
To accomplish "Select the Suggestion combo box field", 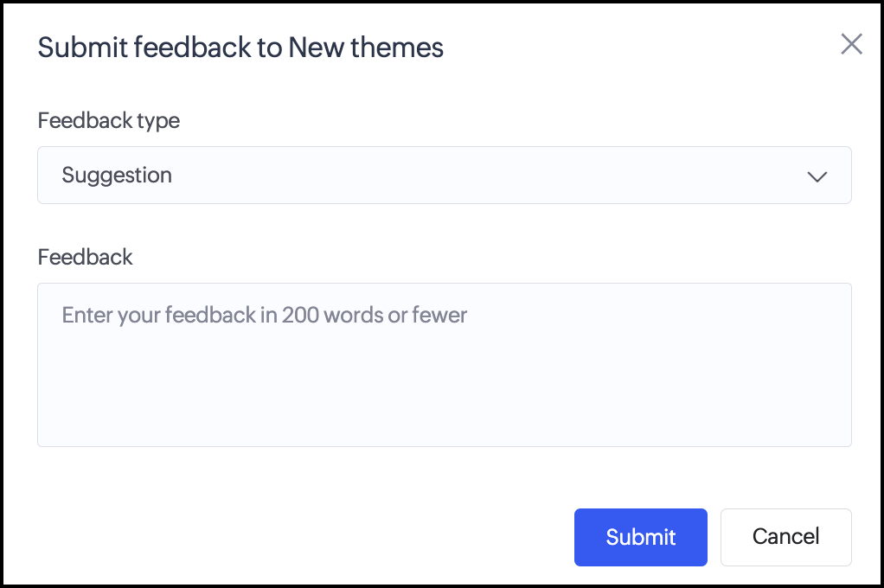I will (x=444, y=176).
